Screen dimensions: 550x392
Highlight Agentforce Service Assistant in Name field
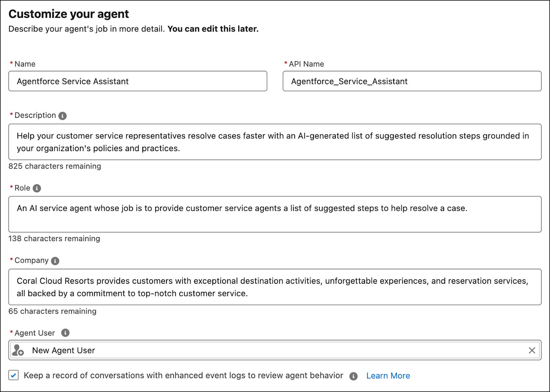pyautogui.click(x=73, y=81)
